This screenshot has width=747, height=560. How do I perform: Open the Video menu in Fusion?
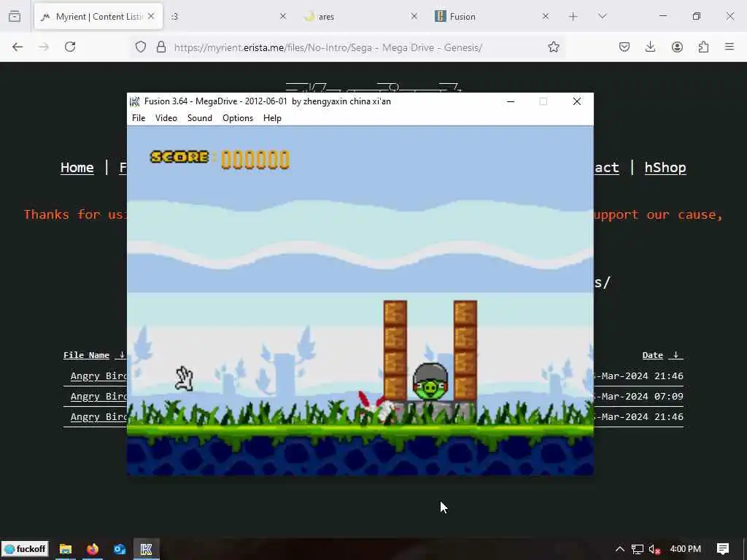point(166,118)
